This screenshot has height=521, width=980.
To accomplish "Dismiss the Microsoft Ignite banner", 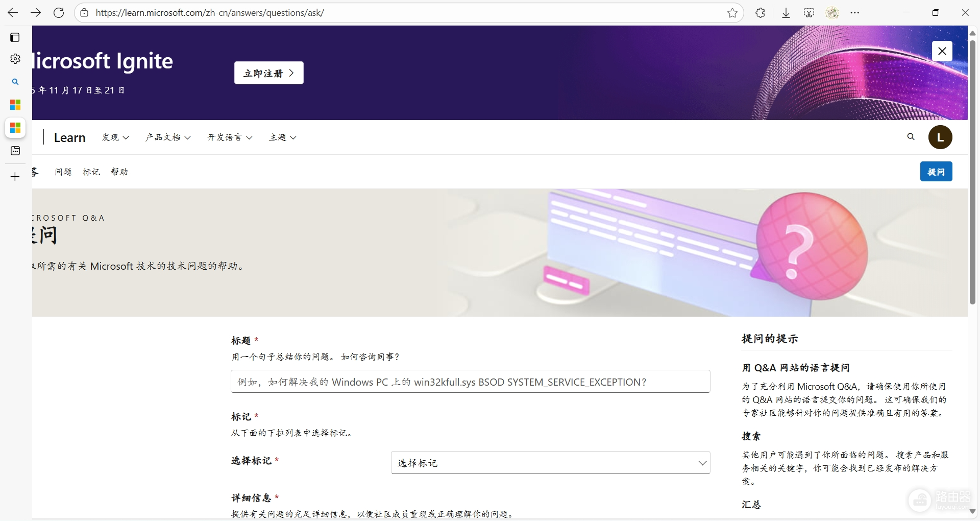I will [942, 51].
